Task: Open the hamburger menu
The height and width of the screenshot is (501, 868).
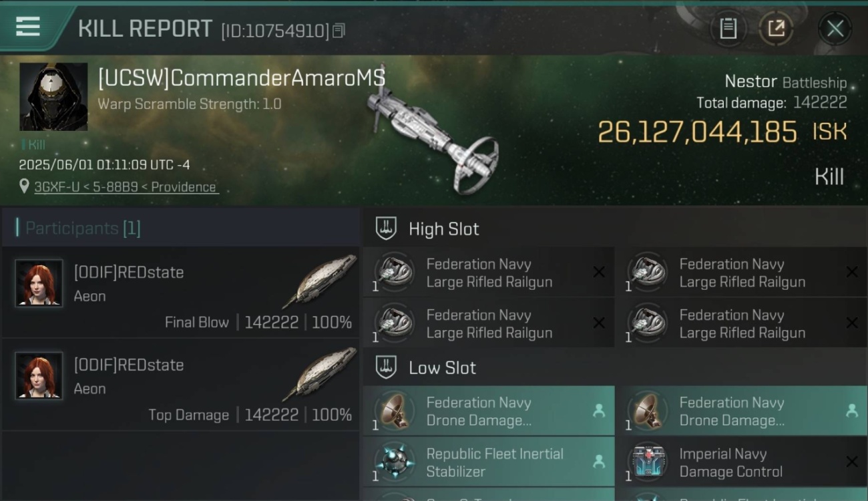Action: tap(28, 27)
